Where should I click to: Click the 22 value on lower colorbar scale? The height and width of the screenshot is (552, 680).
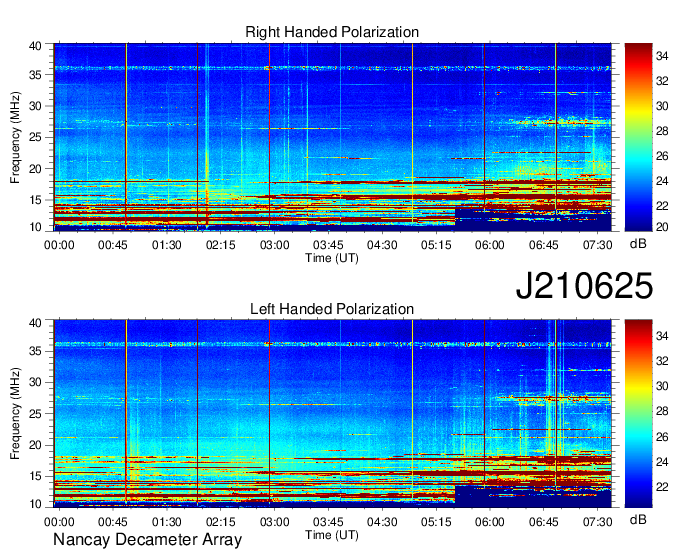661,487
